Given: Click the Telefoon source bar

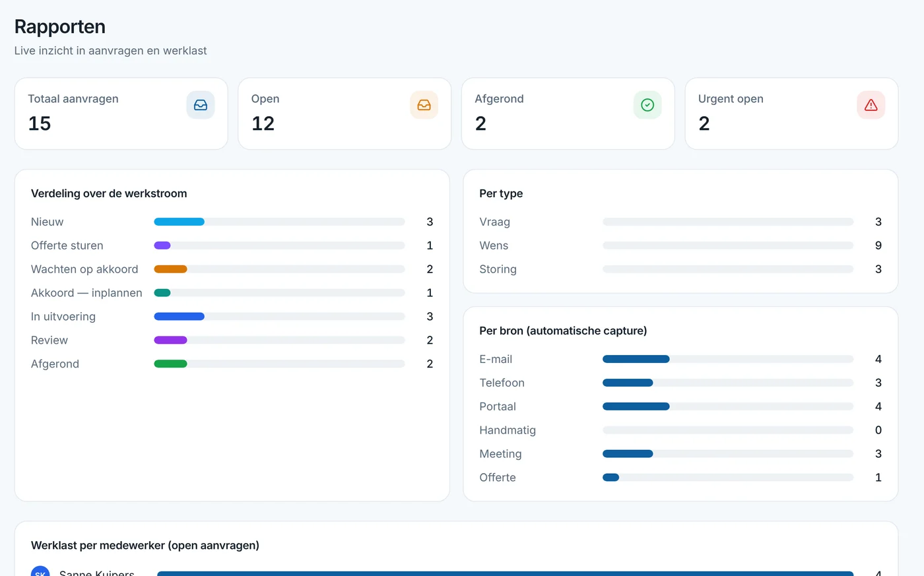Looking at the screenshot, I should 728,383.
